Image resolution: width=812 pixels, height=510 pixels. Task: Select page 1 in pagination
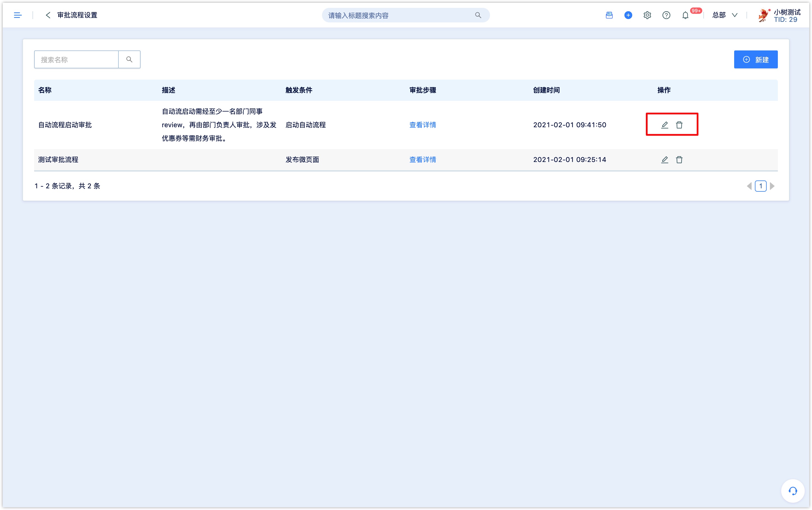[760, 186]
